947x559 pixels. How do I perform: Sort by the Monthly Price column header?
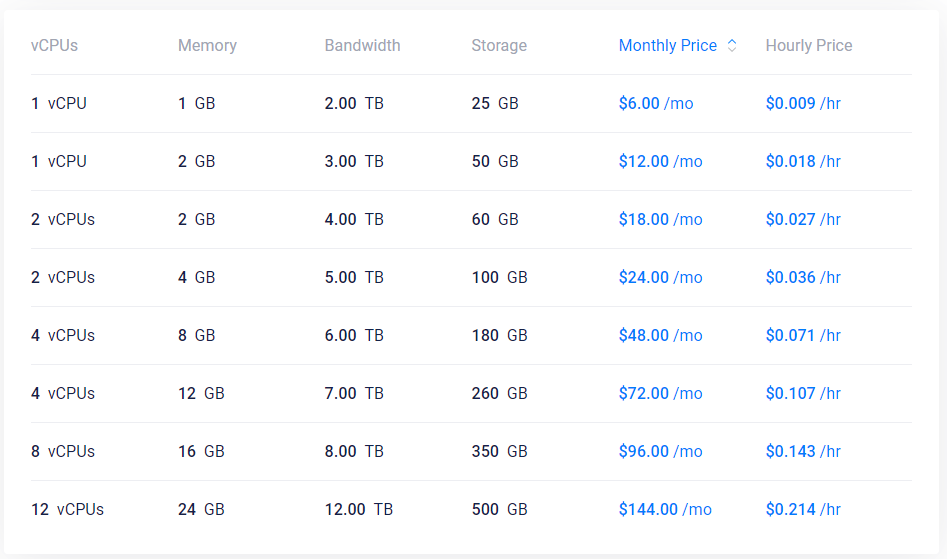click(x=667, y=45)
